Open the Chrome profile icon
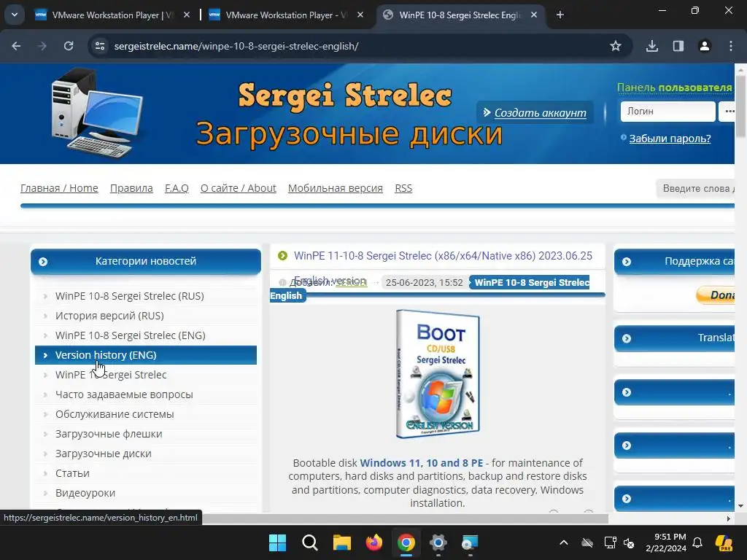 705,46
